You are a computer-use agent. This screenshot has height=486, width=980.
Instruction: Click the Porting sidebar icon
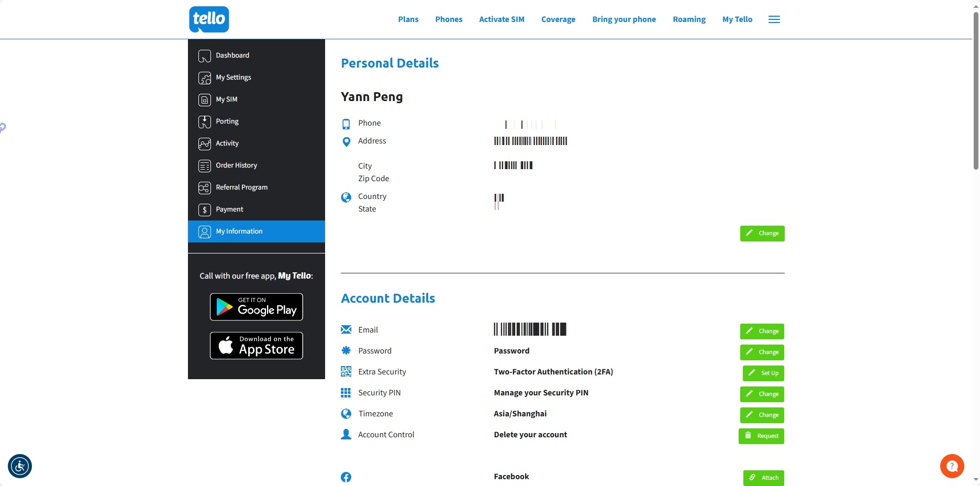[x=205, y=121]
